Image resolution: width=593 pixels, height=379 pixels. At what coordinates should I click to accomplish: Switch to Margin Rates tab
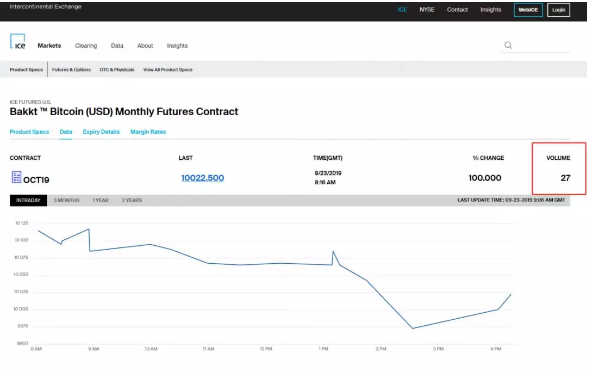[x=148, y=132]
